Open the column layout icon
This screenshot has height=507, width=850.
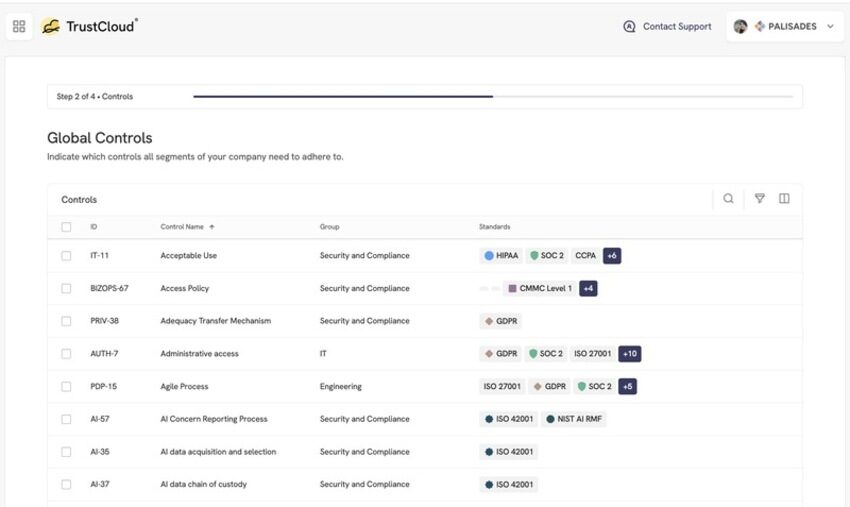tap(784, 198)
